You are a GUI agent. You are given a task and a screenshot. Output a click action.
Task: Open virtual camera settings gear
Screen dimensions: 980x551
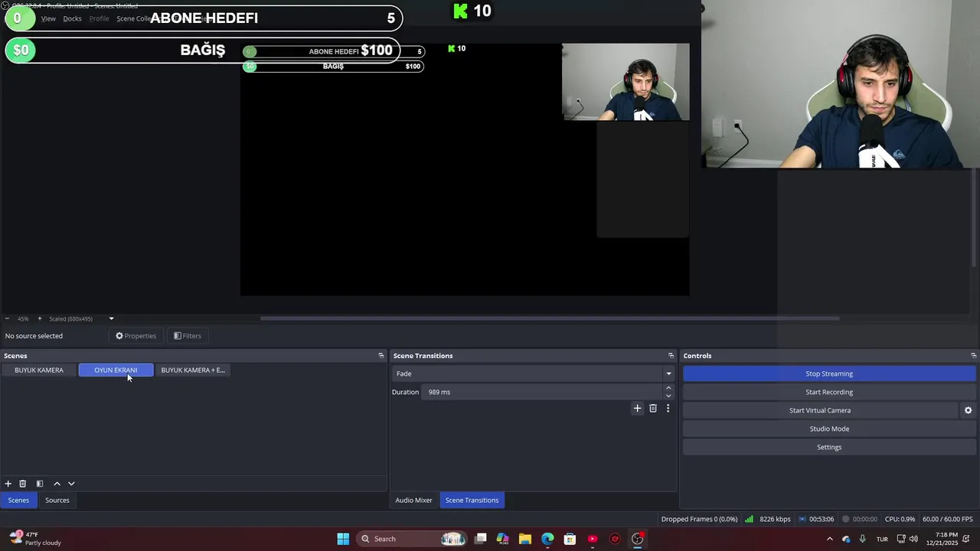point(968,410)
